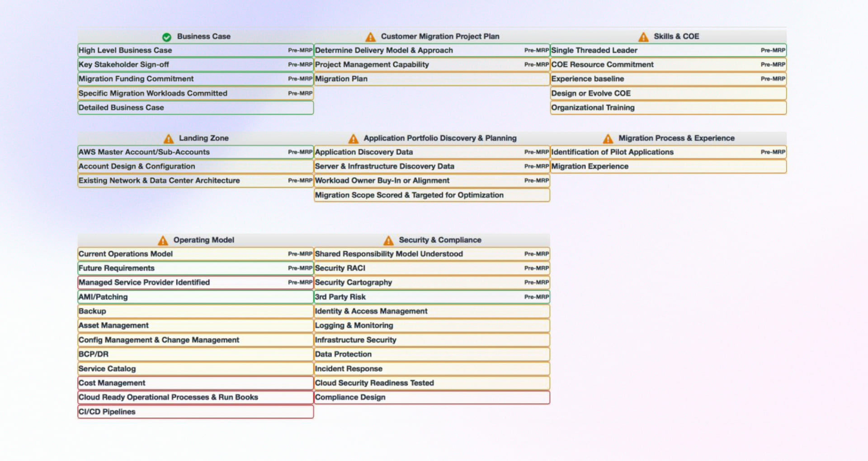Click warning icon beside Application Portfolio Discovery & Planning
The height and width of the screenshot is (461, 868).
pyautogui.click(x=354, y=138)
